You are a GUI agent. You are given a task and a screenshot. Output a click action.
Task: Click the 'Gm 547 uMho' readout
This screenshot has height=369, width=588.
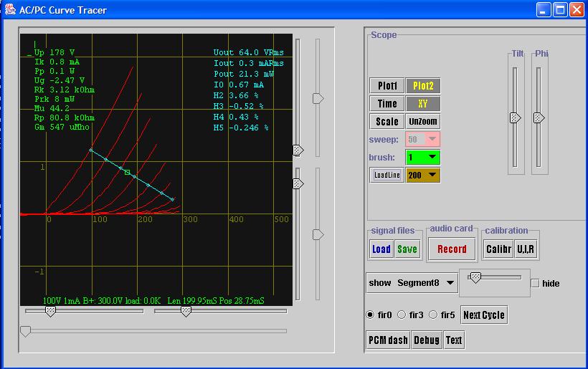[62, 127]
